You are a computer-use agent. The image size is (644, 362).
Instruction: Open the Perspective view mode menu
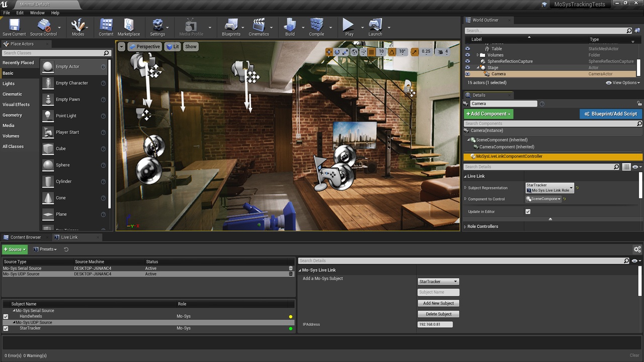coord(144,47)
